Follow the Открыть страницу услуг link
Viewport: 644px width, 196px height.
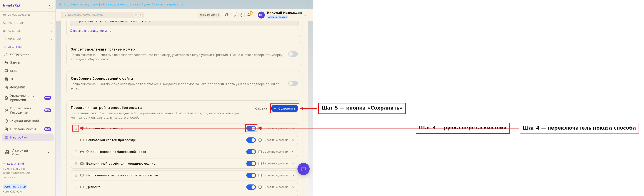tap(90, 31)
